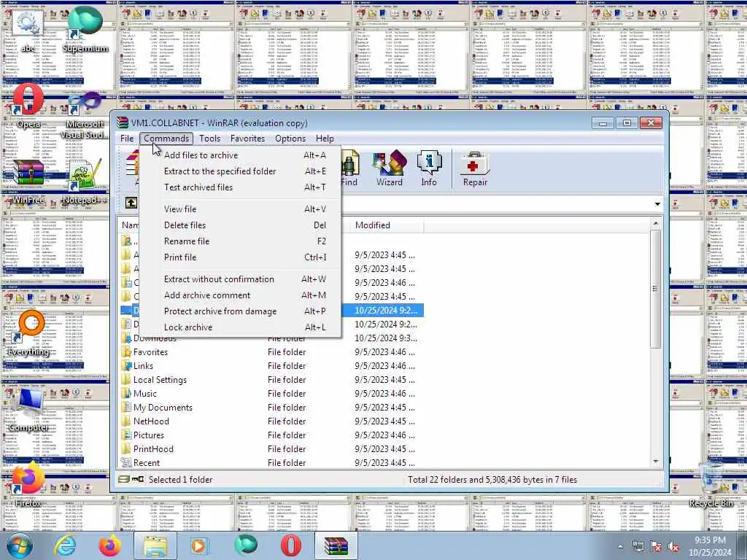Click the WinRAR taskbar button
This screenshot has width=747, height=560.
pyautogui.click(x=336, y=545)
